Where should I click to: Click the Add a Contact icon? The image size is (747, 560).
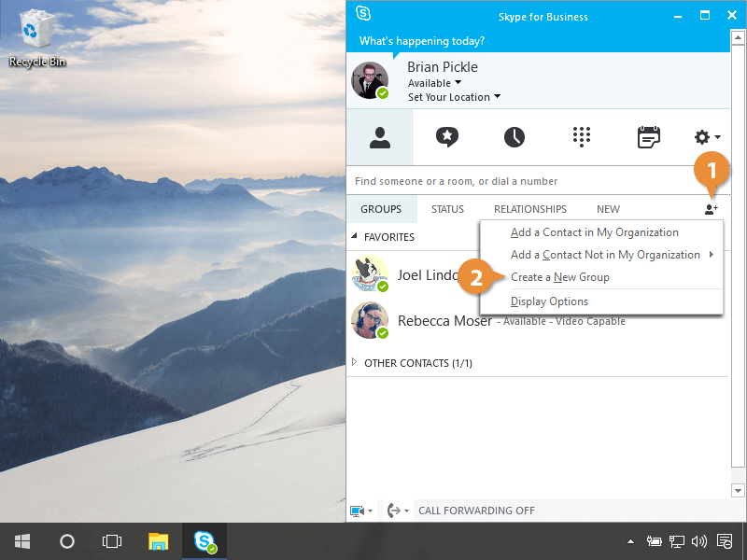pos(712,210)
